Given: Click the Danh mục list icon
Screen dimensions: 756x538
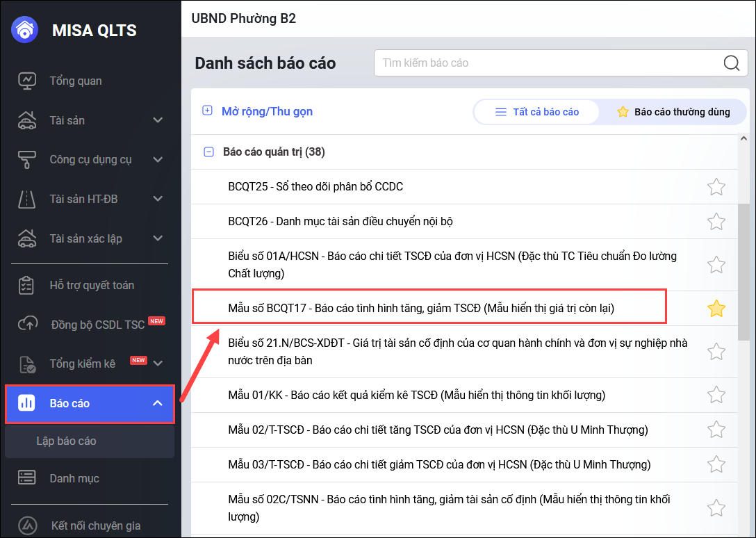Looking at the screenshot, I should pyautogui.click(x=26, y=478).
